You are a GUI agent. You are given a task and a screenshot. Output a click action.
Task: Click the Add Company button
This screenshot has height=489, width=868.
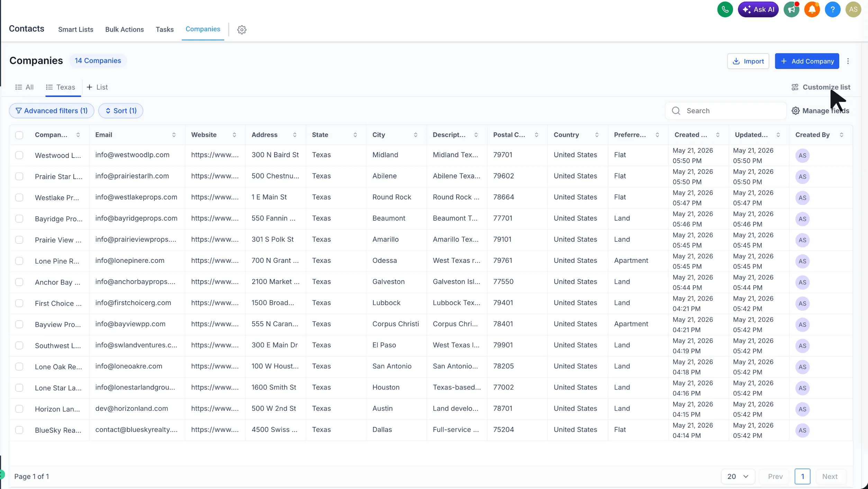coord(807,61)
